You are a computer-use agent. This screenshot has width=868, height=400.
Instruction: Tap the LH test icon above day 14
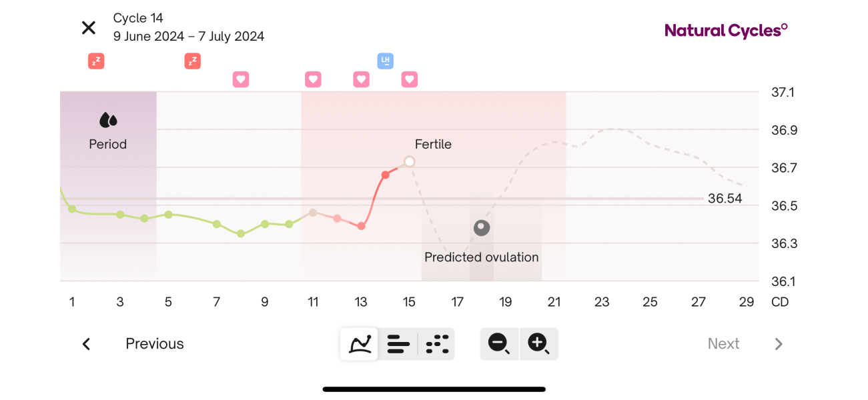pyautogui.click(x=385, y=61)
